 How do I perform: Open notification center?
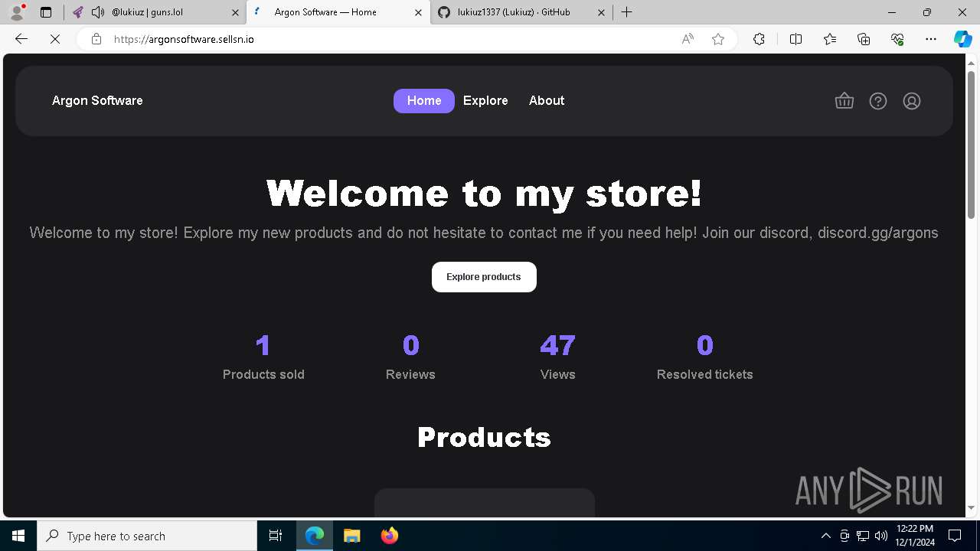[x=955, y=536]
